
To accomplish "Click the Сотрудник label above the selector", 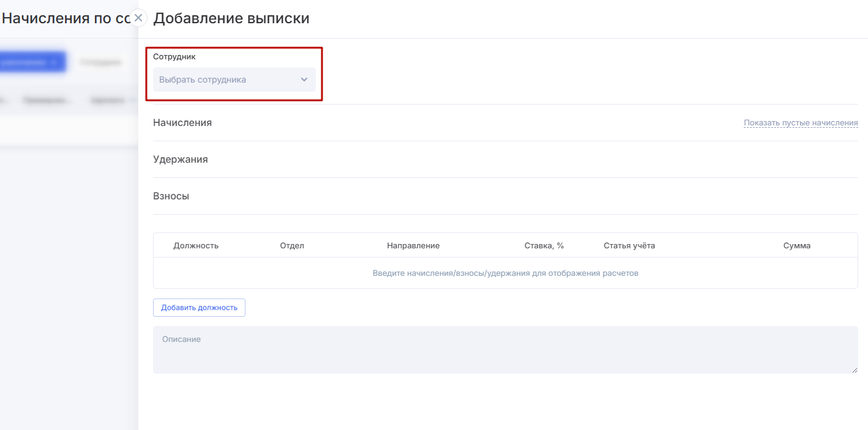I will pyautogui.click(x=174, y=56).
